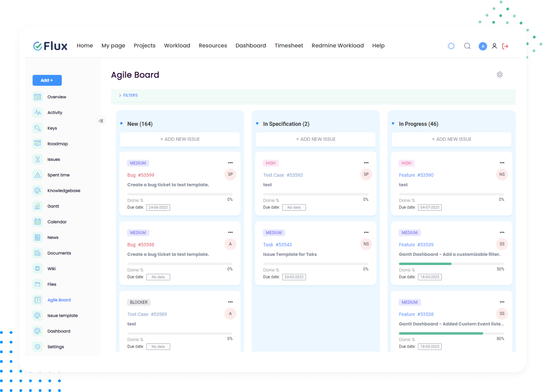This screenshot has width=543, height=392.
Task: Open three-dot menu on Feature #53590 card
Action: click(502, 163)
